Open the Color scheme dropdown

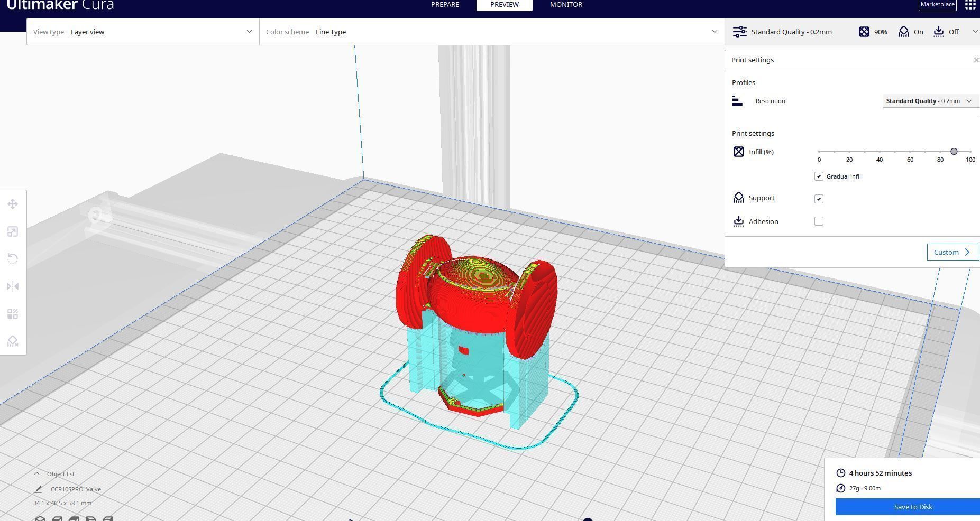[x=492, y=32]
